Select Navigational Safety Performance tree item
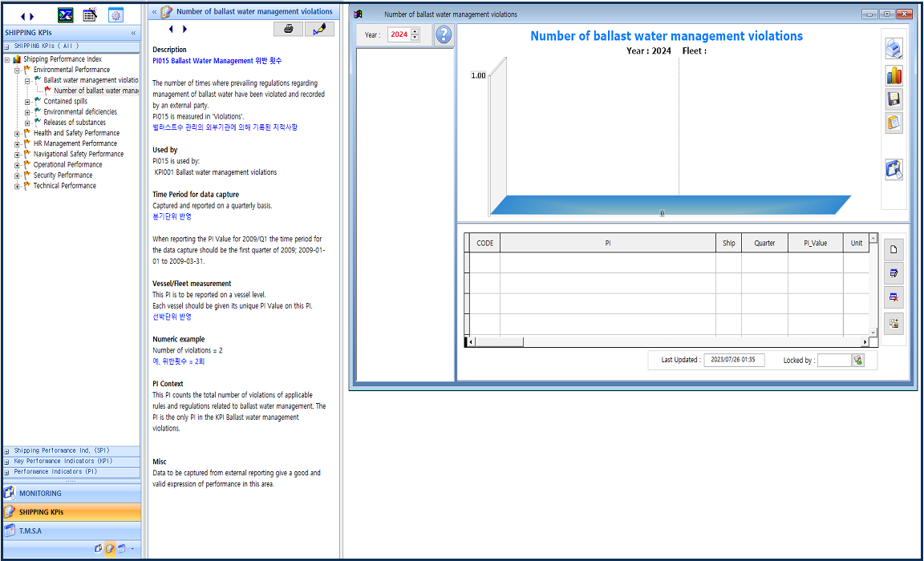924x561 pixels. tap(79, 154)
